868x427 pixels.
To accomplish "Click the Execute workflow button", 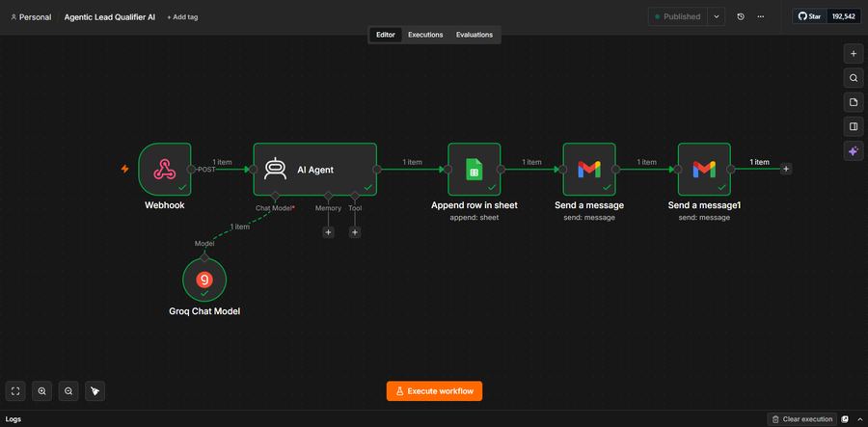I will [x=434, y=391].
